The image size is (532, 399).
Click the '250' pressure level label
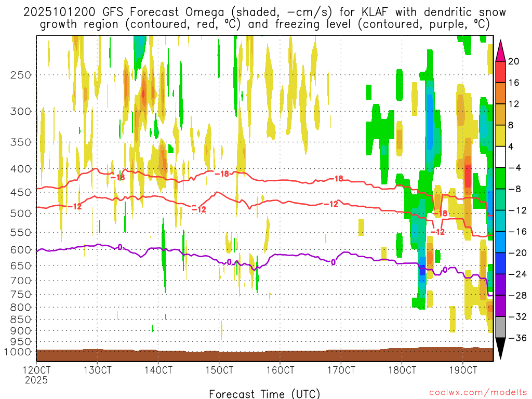pyautogui.click(x=21, y=75)
